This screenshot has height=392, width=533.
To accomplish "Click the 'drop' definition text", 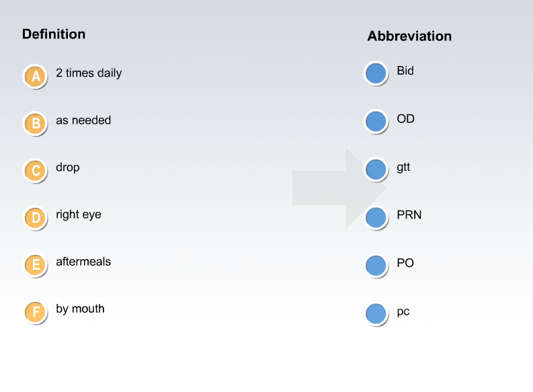I will (x=68, y=167).
